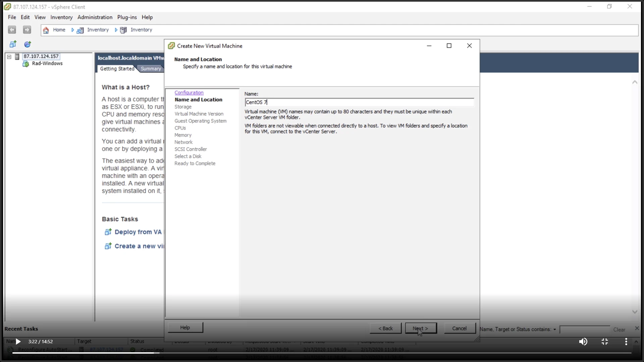Collapse the 87.107.124.157 host tree node
Viewport: 644px width, 362px height.
pyautogui.click(x=9, y=57)
